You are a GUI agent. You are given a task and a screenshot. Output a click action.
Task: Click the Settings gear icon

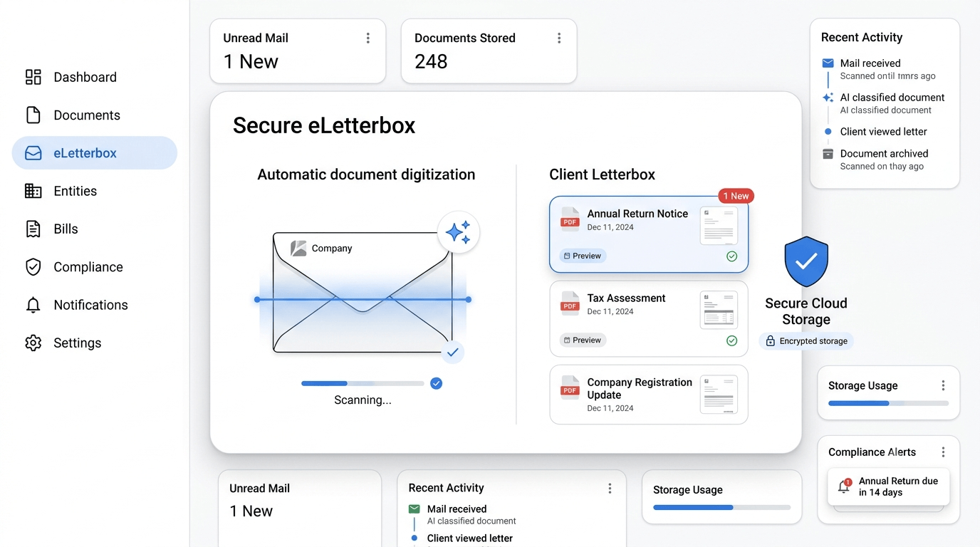(x=33, y=343)
